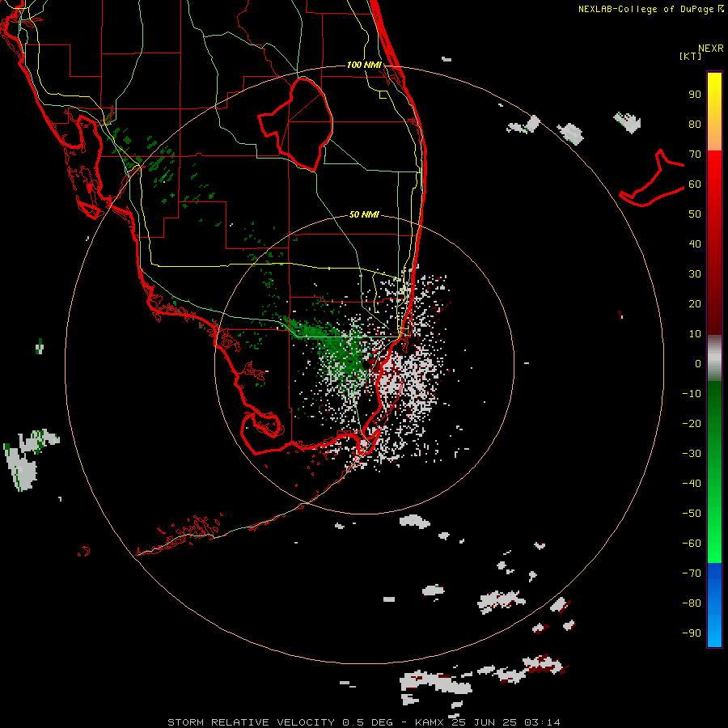
Task: Click the -30 value on velocity scale
Action: (x=692, y=454)
